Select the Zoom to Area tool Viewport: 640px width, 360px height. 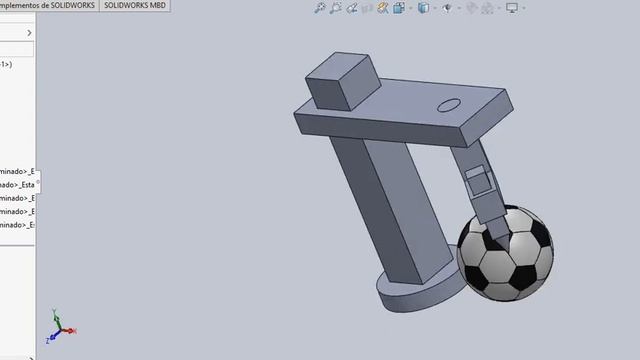[x=336, y=8]
